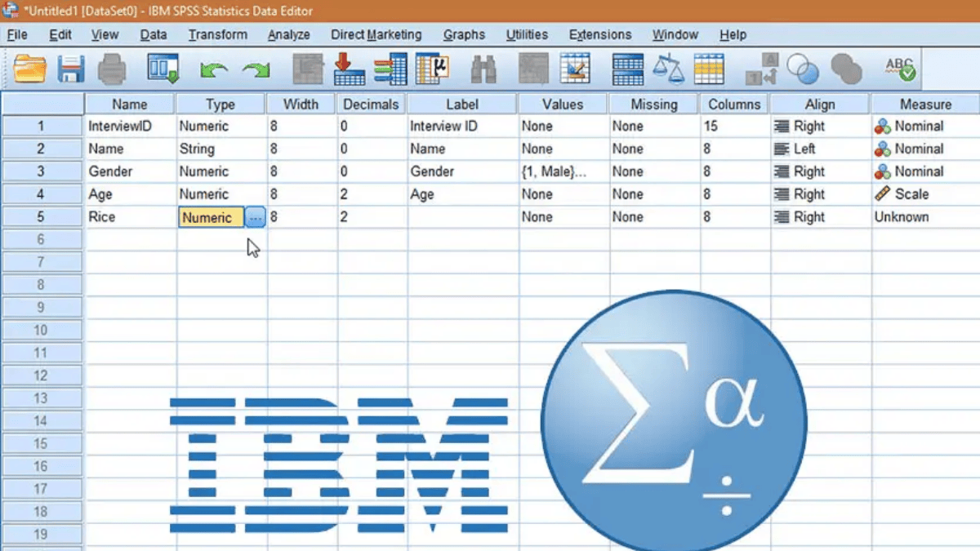
Task: Open Find with the binoculars icon
Action: click(483, 70)
